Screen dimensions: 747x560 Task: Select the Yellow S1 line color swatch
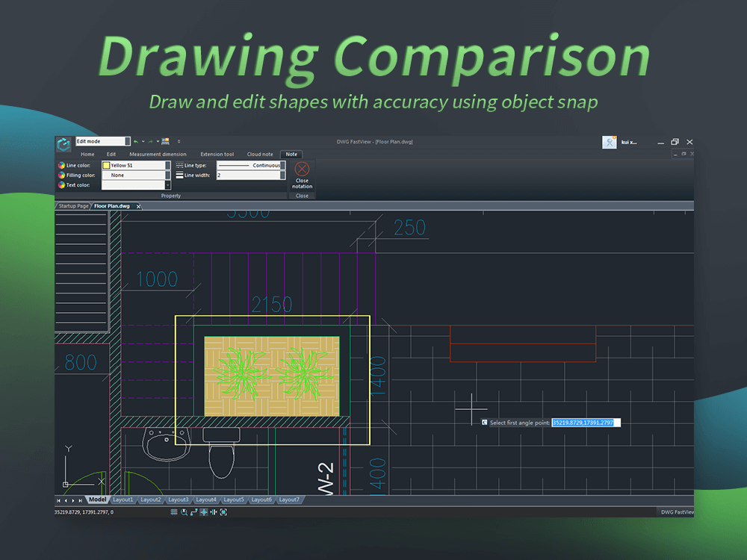[x=106, y=165]
